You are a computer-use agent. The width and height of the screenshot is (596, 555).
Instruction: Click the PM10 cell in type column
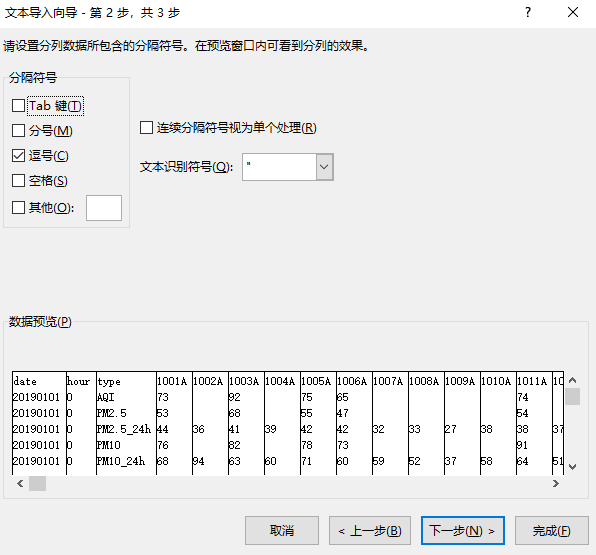109,445
